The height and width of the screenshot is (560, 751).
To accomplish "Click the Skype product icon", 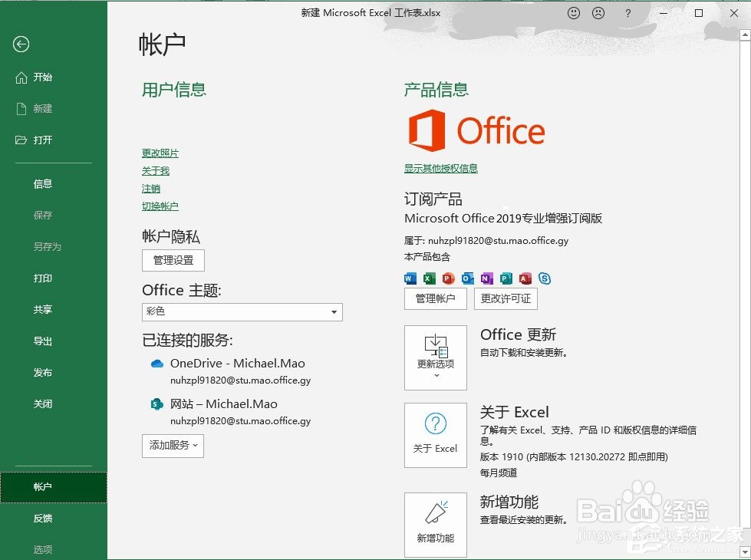I will click(545, 278).
